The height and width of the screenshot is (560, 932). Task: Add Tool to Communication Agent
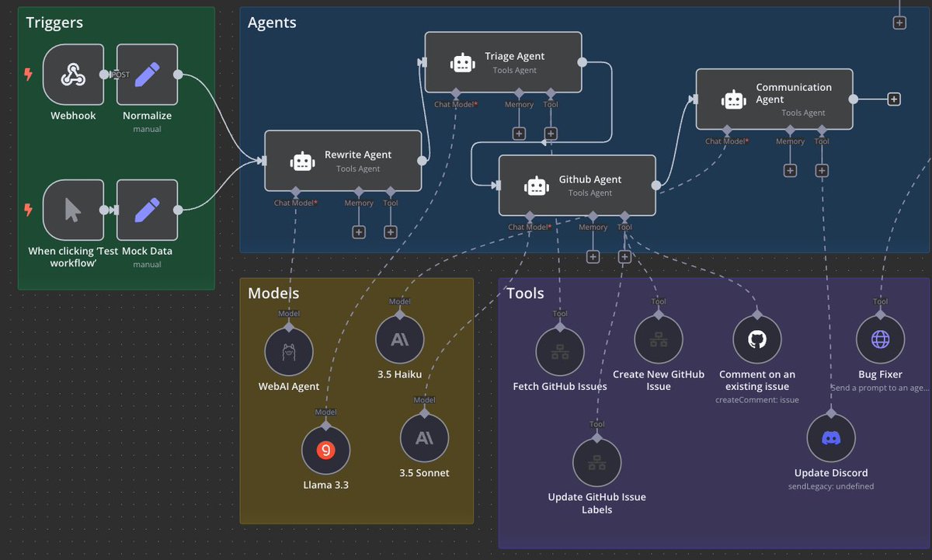pyautogui.click(x=822, y=170)
